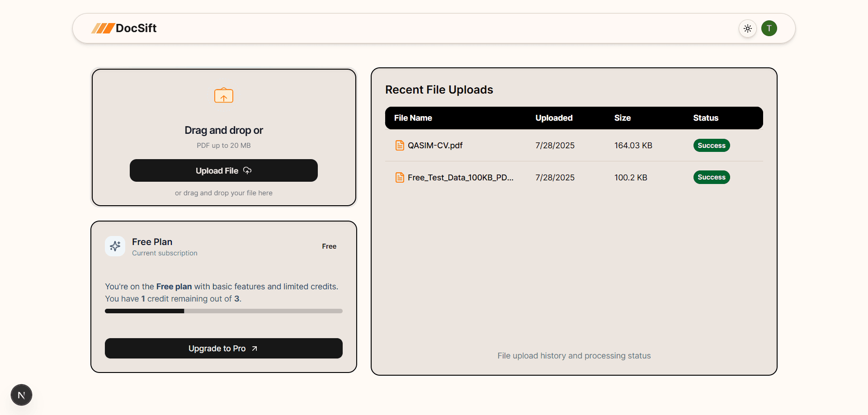Click the Free_Test_Data_100KB PDF file icon

400,178
